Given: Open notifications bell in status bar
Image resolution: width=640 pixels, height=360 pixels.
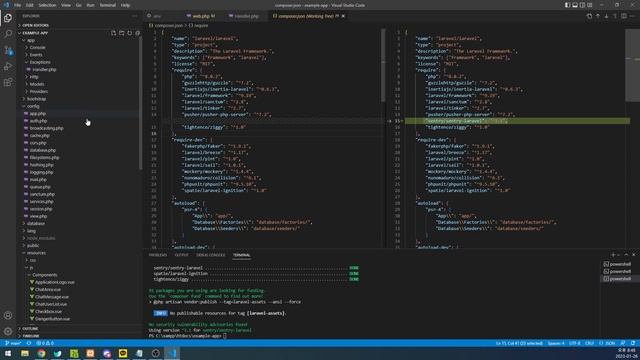Looking at the screenshot, I should 632,343.
